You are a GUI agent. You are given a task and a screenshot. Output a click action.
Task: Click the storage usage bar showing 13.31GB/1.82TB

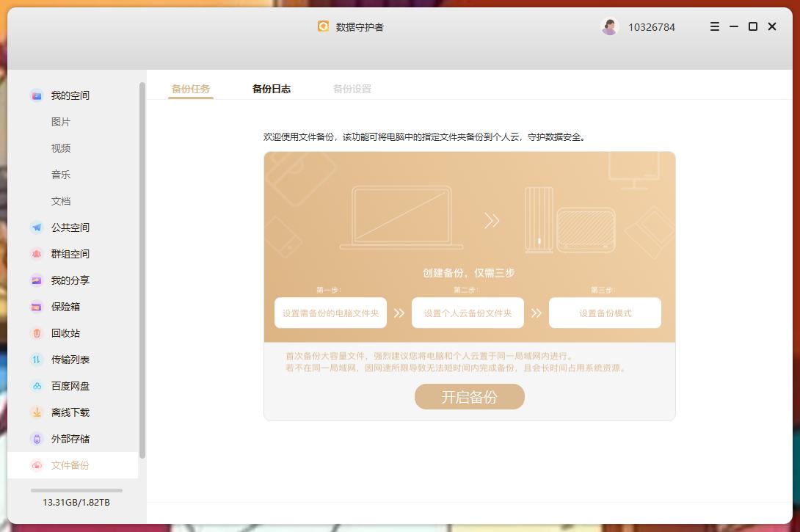click(x=73, y=490)
